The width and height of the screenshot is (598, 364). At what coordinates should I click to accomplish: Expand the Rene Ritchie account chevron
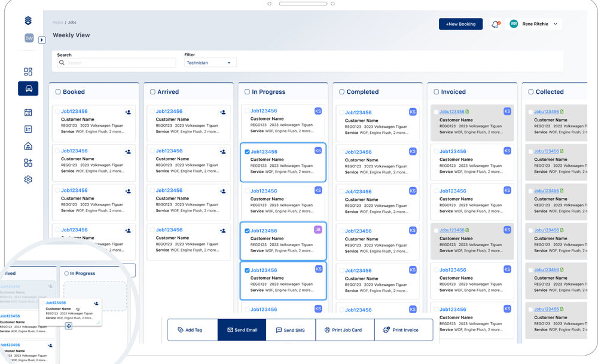[x=556, y=24]
